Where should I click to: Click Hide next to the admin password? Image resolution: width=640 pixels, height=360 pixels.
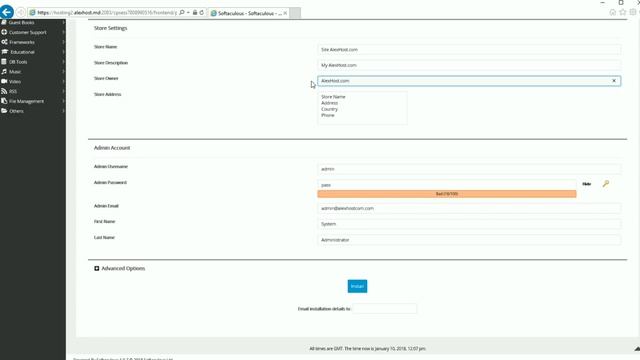point(587,184)
